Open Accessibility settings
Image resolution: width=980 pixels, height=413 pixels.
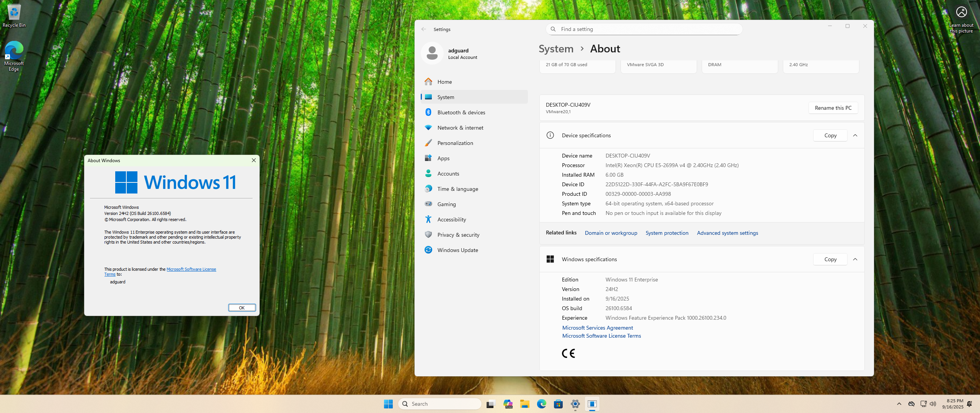pos(474,220)
